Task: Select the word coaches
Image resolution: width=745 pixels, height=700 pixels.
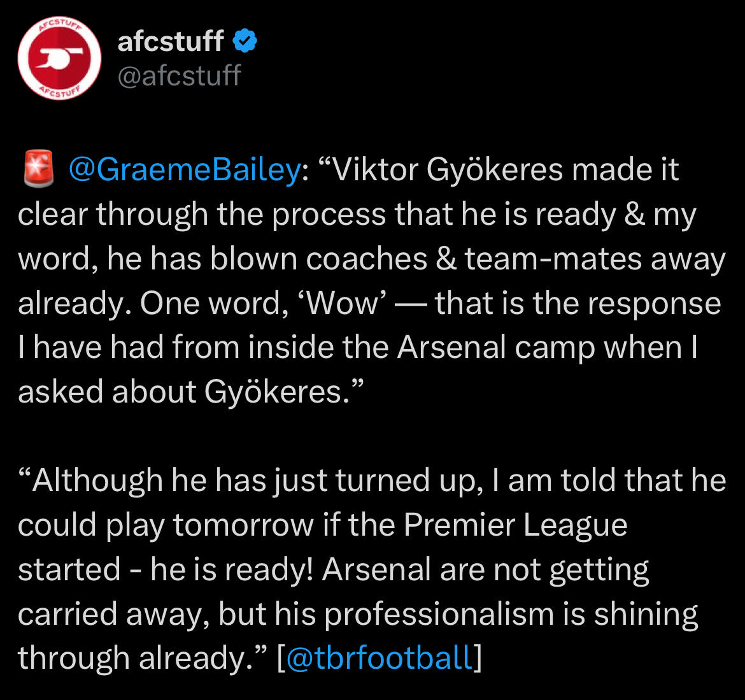Action: point(366,259)
